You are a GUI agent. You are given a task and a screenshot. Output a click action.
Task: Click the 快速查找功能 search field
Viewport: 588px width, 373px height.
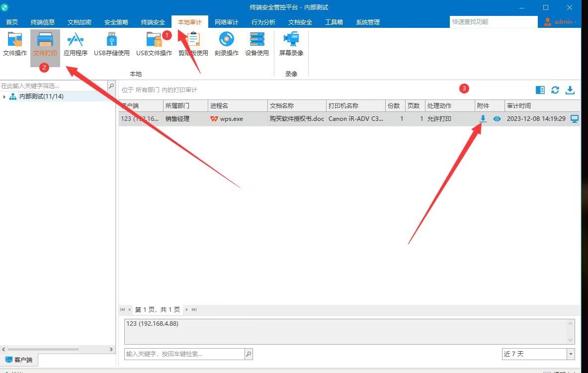(494, 22)
